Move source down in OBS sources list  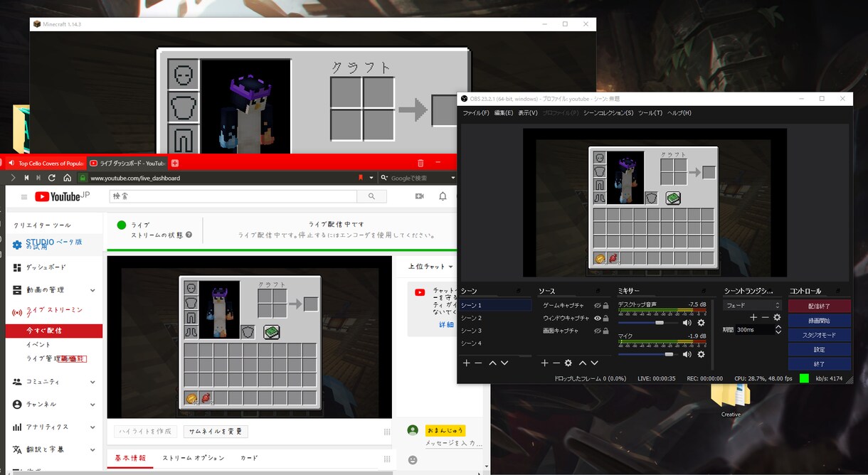[x=595, y=363]
